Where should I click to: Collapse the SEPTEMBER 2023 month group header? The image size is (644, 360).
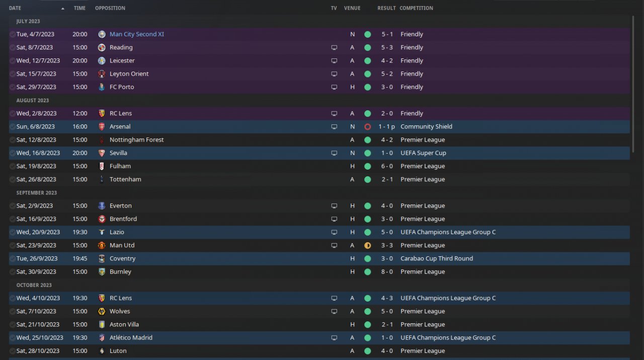(x=36, y=193)
